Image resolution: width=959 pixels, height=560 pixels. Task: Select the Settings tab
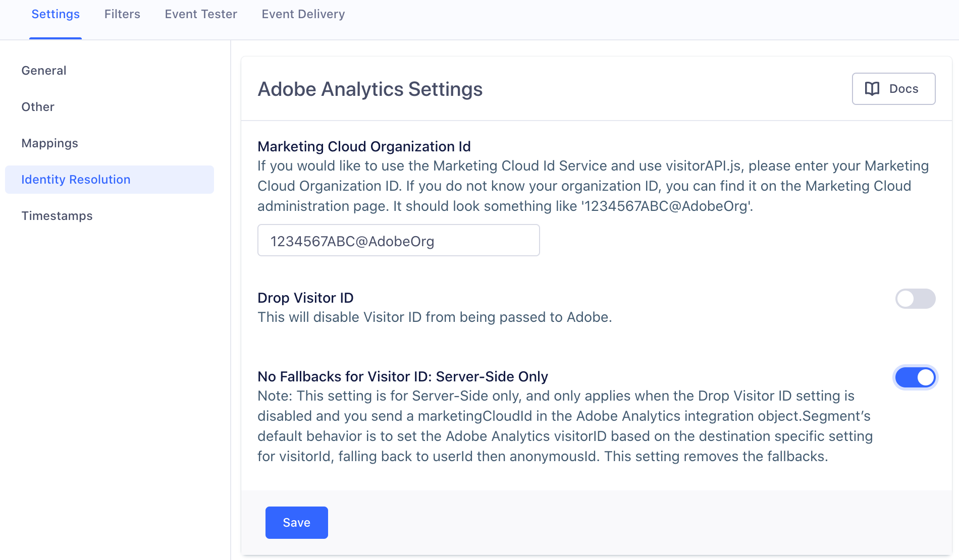[55, 14]
